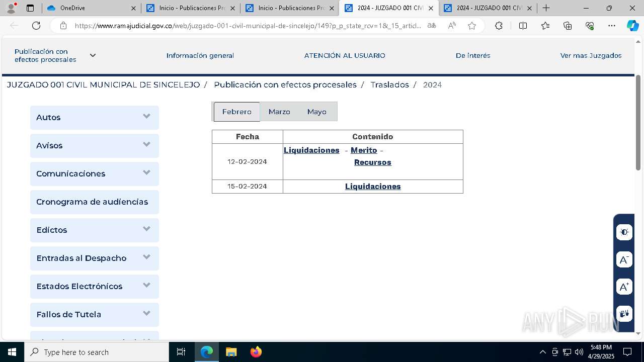This screenshot has width=644, height=362.
Task: Open Ver mas Juzgados menu
Action: pyautogui.click(x=591, y=55)
